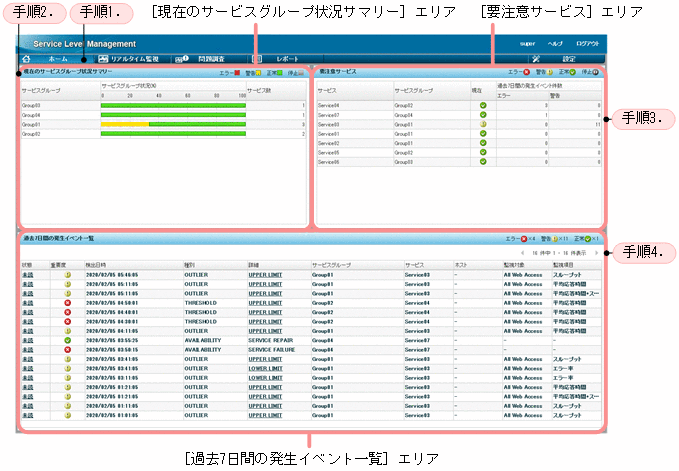
Task: Click the yellow warning status icon for Service03
Action: pyautogui.click(x=483, y=124)
